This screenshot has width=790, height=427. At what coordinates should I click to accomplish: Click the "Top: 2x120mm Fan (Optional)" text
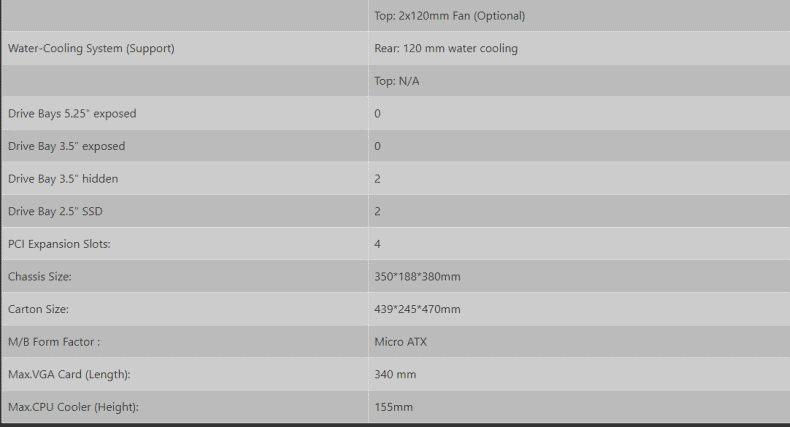pyautogui.click(x=449, y=16)
